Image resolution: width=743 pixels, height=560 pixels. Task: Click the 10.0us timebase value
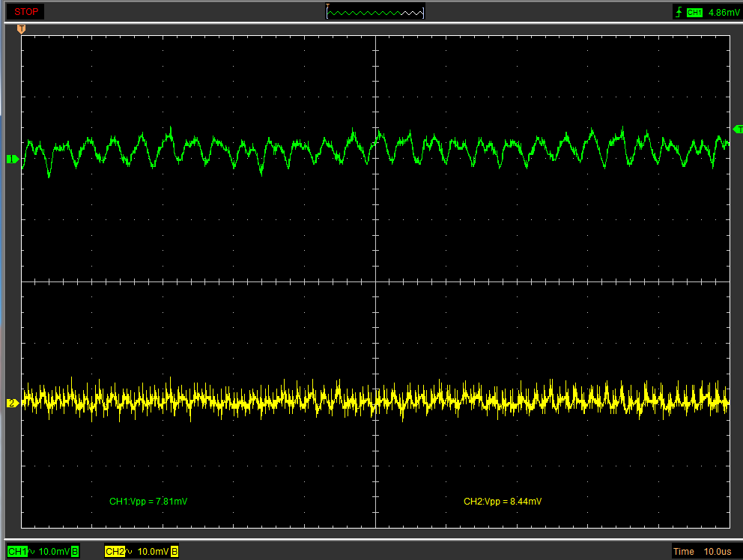coord(718,552)
